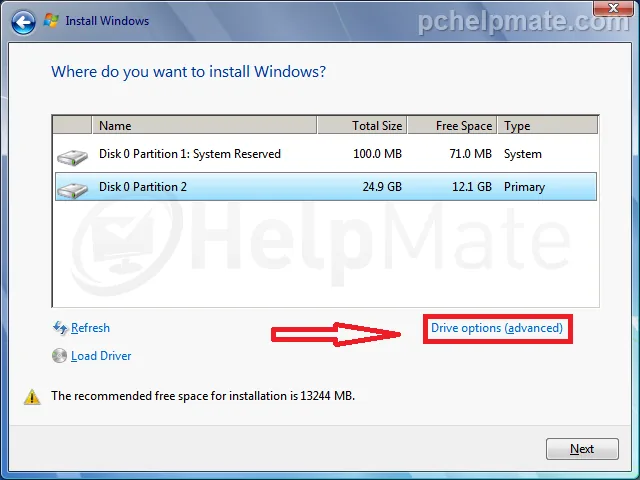Open Drive options (advanced)
This screenshot has width=640, height=480.
(497, 328)
